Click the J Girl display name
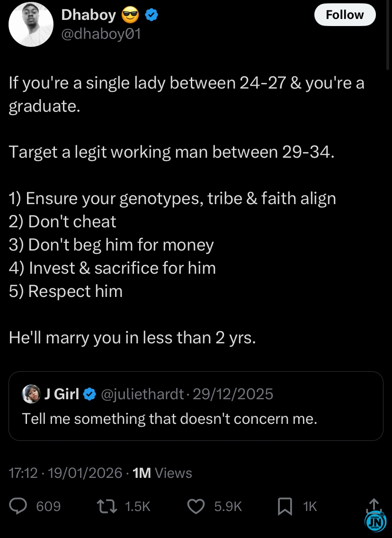 (61, 394)
